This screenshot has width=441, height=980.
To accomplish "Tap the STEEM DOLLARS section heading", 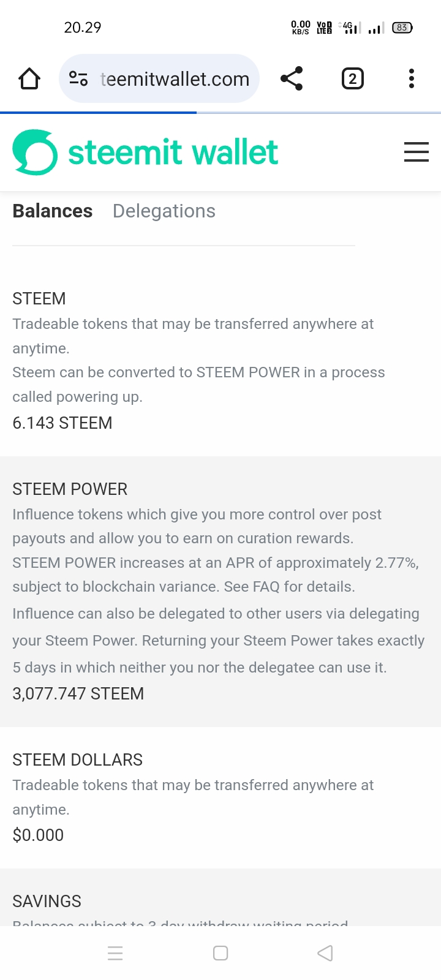I will [x=77, y=760].
